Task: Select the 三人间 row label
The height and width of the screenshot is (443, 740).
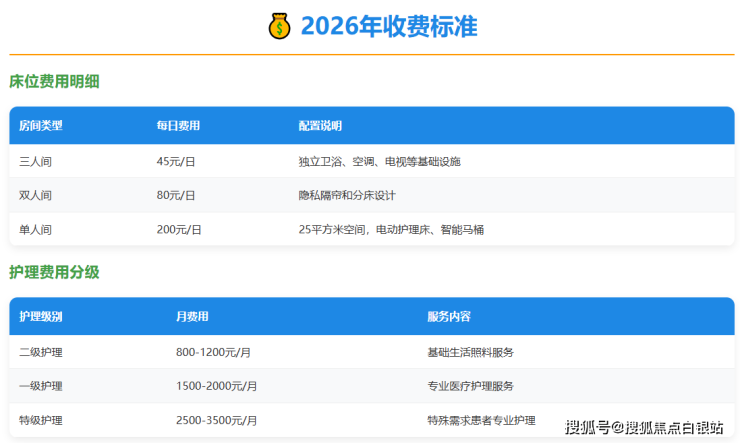Action: click(x=36, y=161)
